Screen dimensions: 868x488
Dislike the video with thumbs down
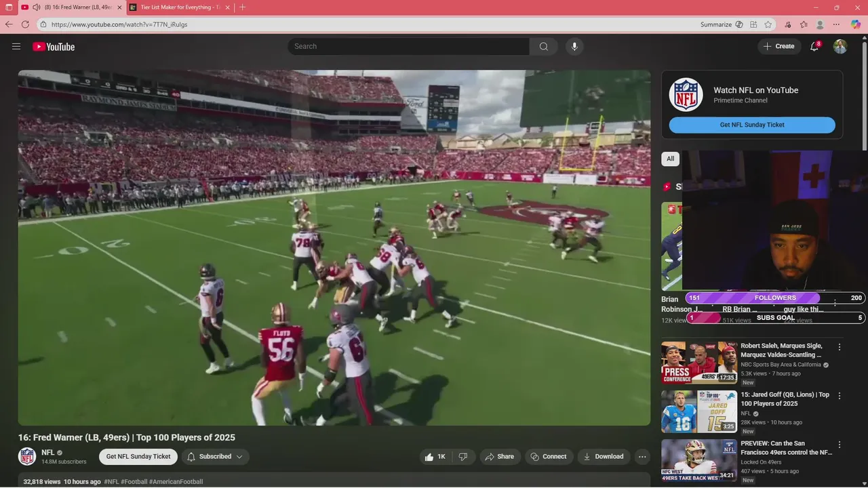463,457
